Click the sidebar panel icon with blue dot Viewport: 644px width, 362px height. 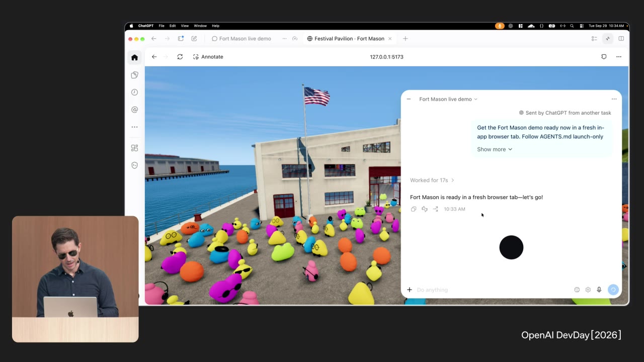pos(181,39)
